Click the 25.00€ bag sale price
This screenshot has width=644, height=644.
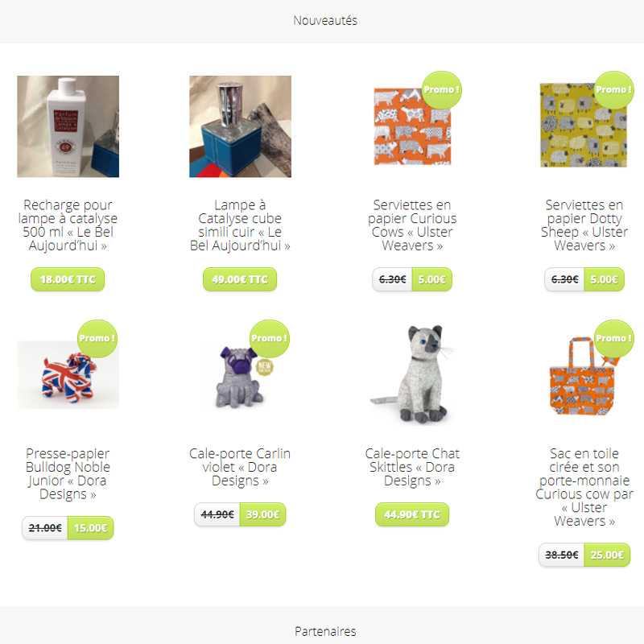[x=607, y=555]
